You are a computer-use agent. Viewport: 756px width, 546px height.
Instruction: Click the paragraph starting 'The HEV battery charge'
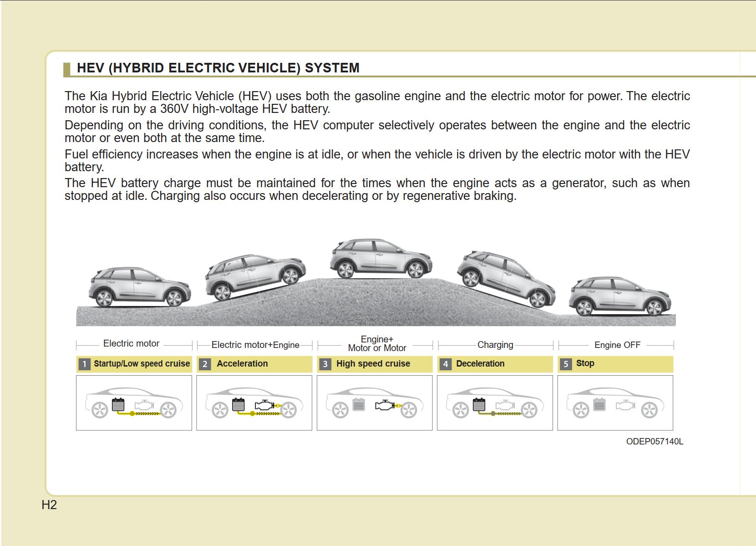[x=377, y=189]
